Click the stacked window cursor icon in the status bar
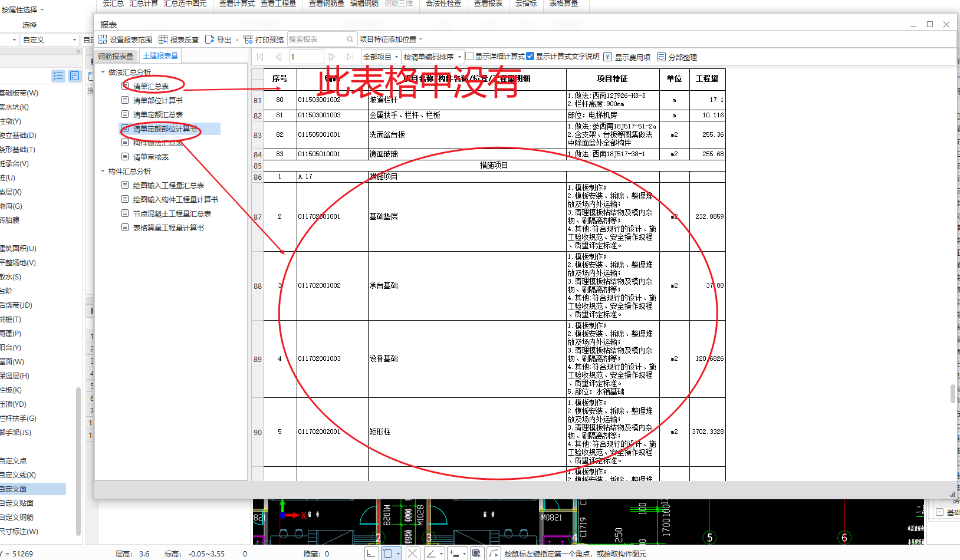Screen dimensions: 960x560 tap(477, 554)
